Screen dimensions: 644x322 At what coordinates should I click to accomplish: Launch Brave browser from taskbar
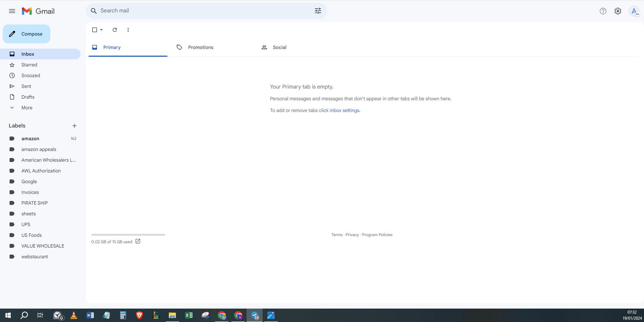(140, 315)
